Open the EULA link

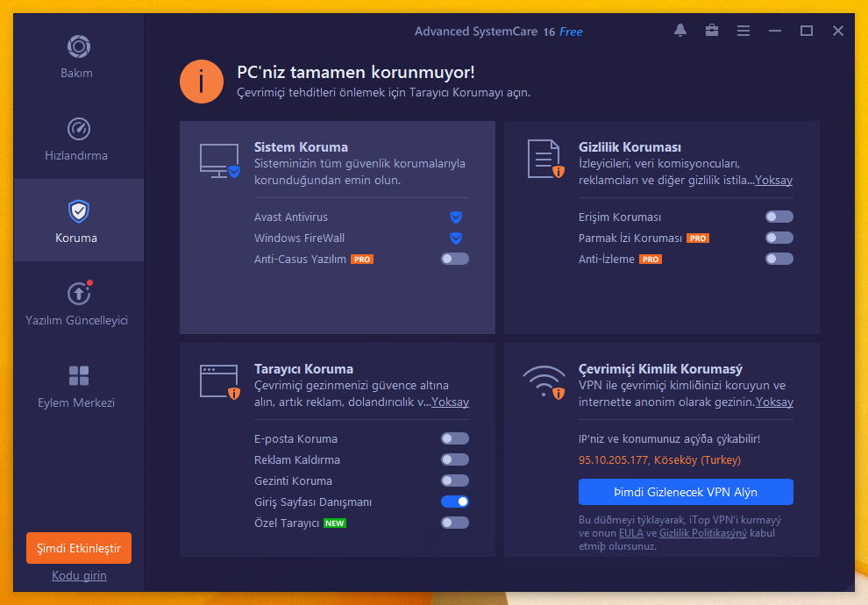click(x=631, y=533)
